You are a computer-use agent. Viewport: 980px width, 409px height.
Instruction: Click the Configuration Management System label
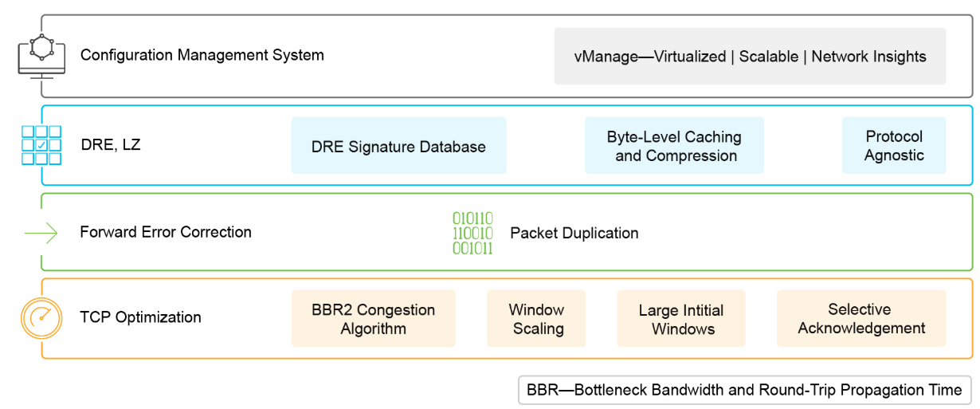[x=202, y=55]
